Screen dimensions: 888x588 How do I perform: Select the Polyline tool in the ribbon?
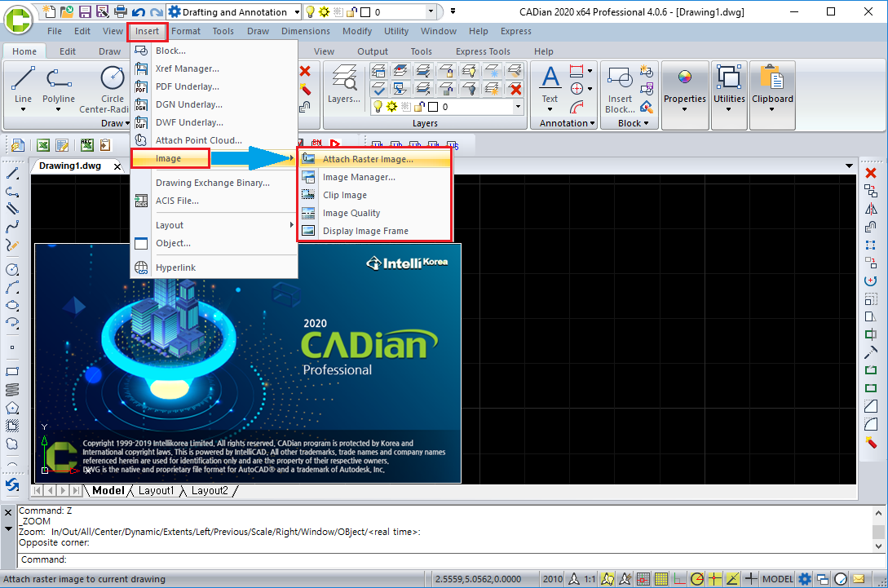point(59,88)
